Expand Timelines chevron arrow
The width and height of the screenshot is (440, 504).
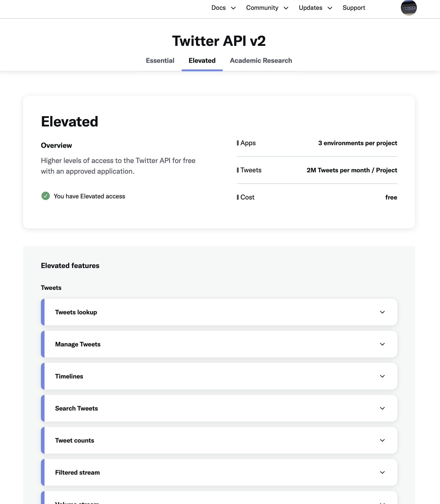point(382,376)
